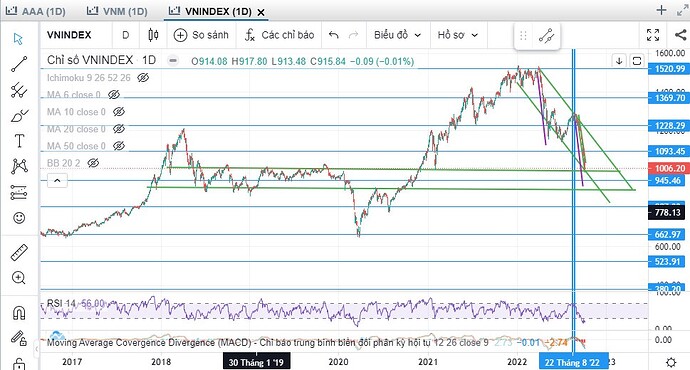Enter fullscreen chart mode
This screenshot has height=370, width=690.
(653, 35)
